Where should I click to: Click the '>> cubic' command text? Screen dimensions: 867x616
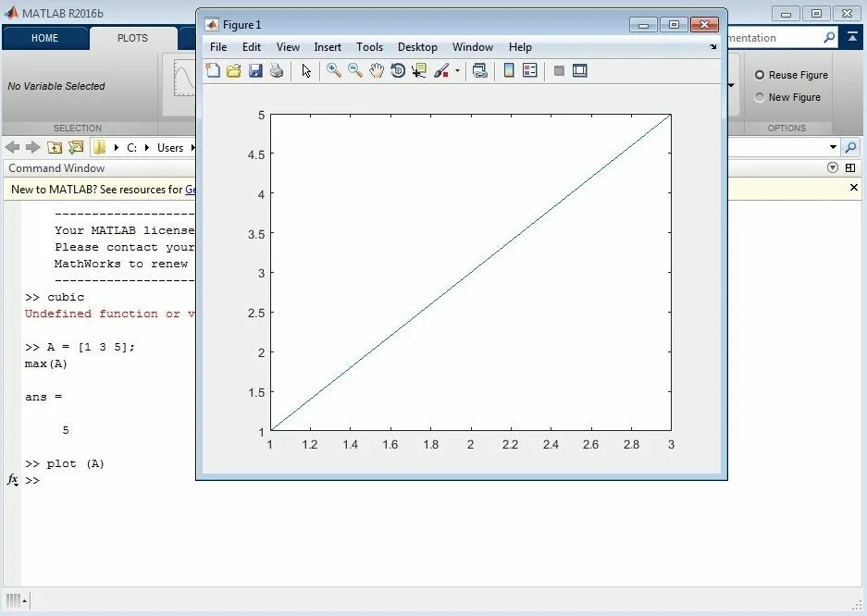pyautogui.click(x=55, y=297)
